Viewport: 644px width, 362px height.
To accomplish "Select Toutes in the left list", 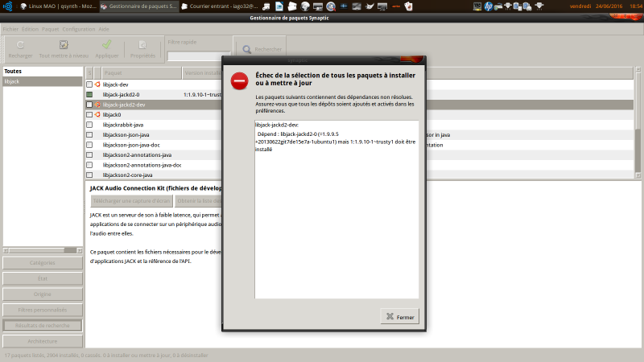I will (x=43, y=72).
